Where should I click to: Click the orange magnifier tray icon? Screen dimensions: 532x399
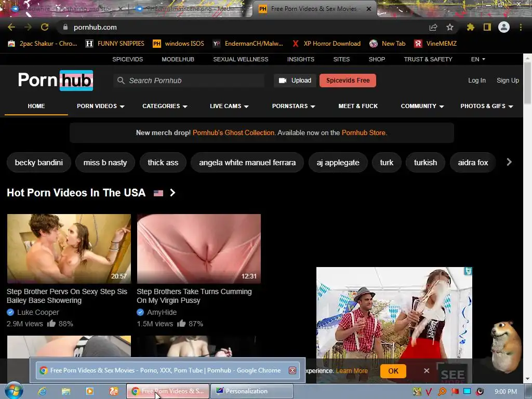pyautogui.click(x=442, y=392)
